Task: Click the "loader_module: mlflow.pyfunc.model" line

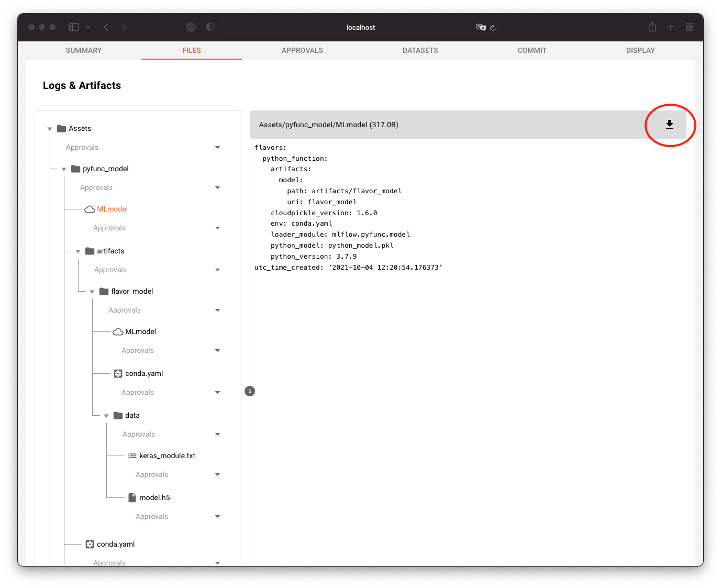Action: tap(340, 235)
